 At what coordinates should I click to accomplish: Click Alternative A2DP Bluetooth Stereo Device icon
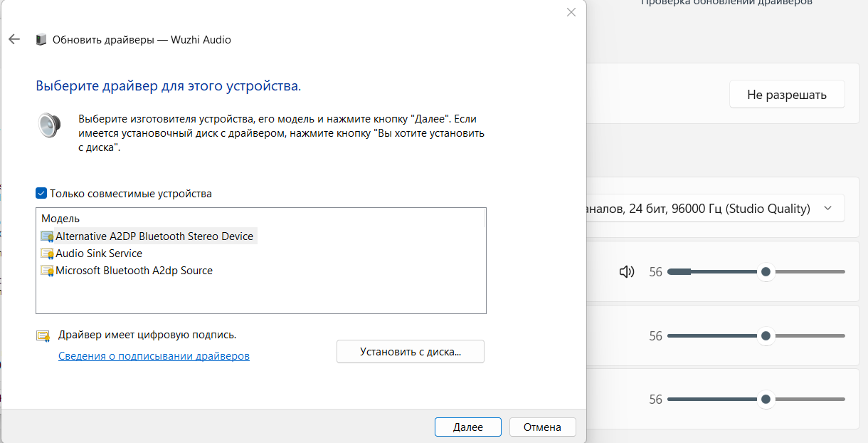pos(48,236)
